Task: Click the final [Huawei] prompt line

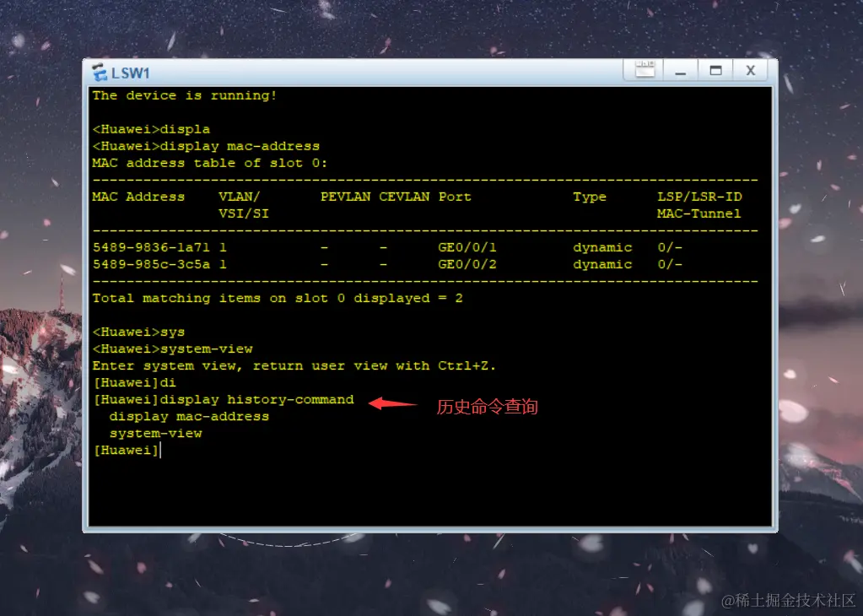Action: (126, 451)
